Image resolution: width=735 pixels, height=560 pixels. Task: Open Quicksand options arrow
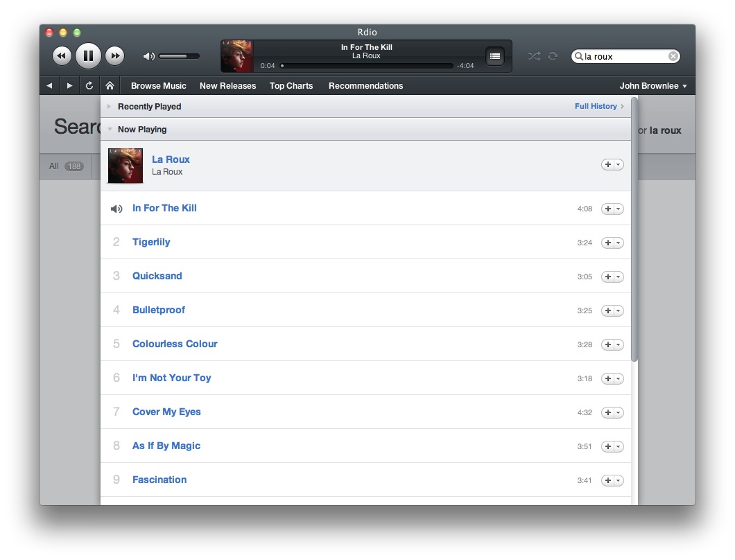619,277
